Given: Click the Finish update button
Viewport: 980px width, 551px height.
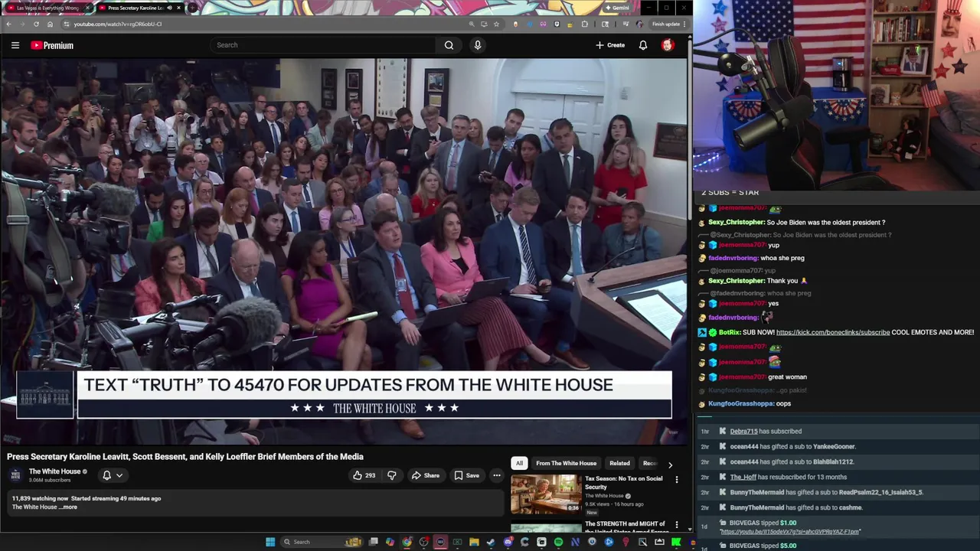Looking at the screenshot, I should pos(668,24).
